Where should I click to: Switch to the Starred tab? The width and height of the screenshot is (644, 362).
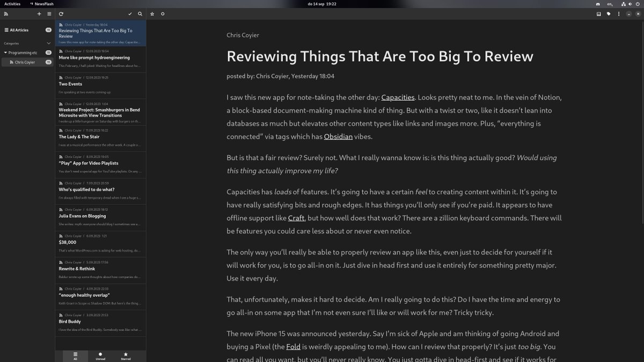126,356
